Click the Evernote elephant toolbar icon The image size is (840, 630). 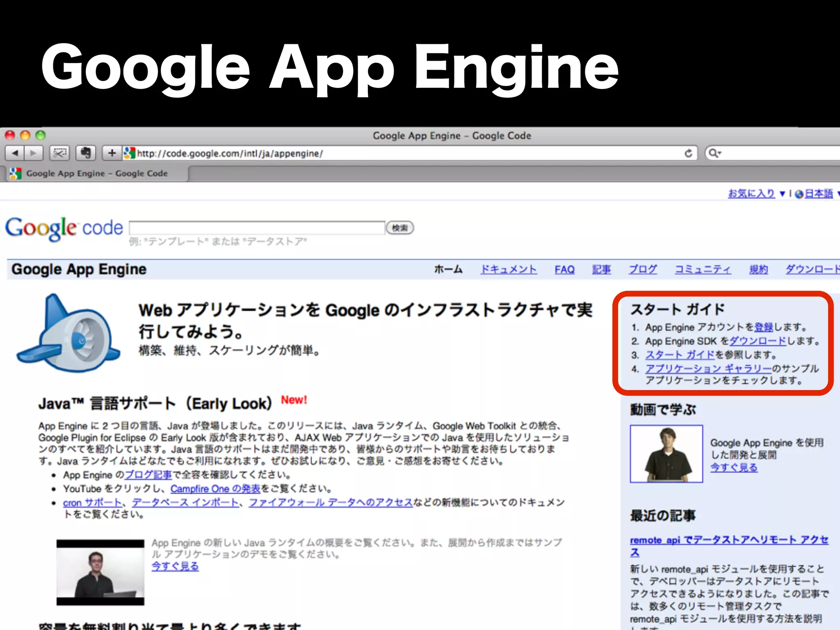click(x=85, y=153)
